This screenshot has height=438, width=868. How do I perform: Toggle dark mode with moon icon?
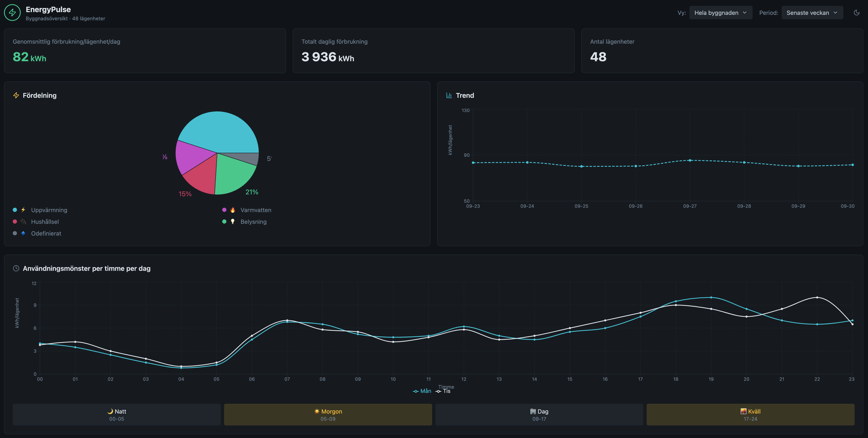tap(856, 13)
